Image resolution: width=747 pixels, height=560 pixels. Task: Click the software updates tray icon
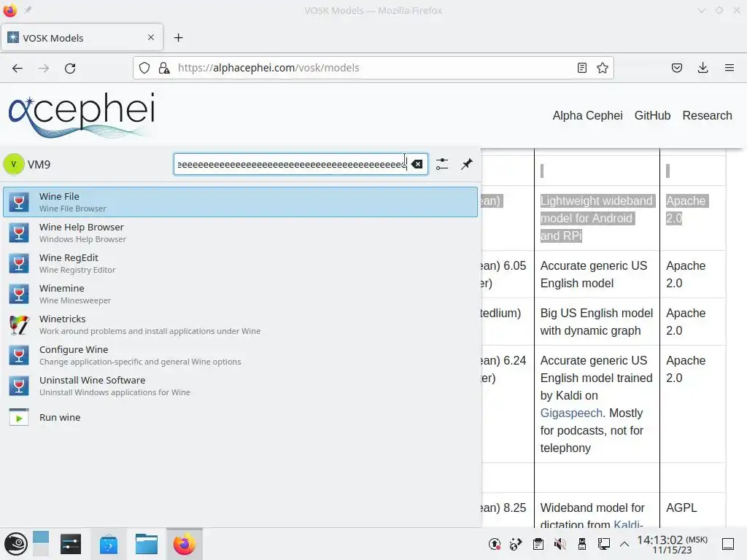[495, 544]
